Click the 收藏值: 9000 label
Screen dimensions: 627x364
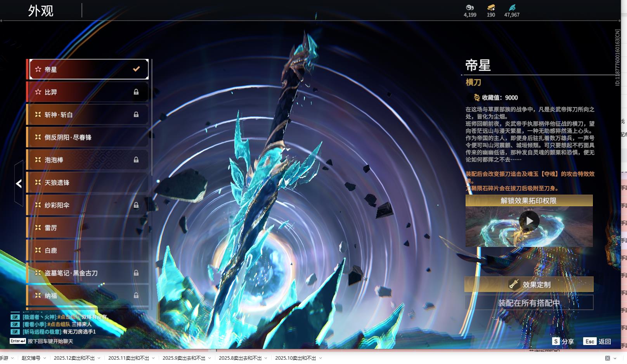coord(500,98)
